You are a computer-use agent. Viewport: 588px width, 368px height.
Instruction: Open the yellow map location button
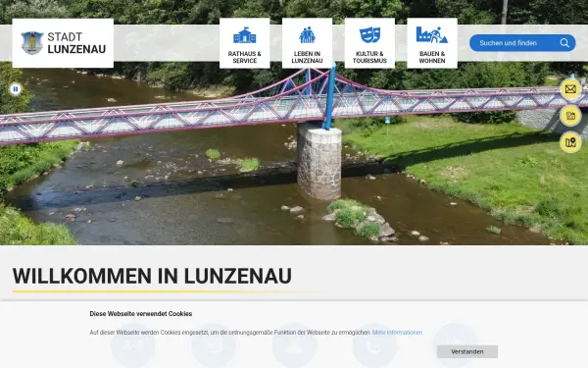click(x=570, y=142)
